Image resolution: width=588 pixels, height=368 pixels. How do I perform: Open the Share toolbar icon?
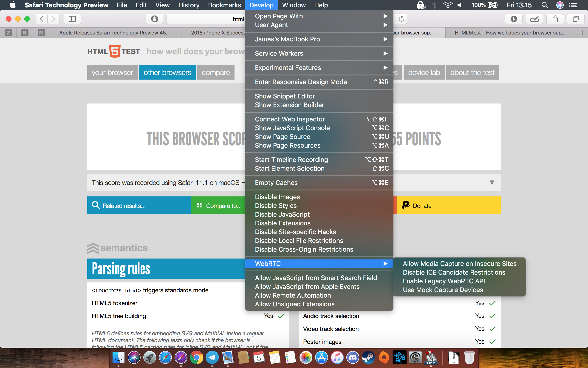555,19
